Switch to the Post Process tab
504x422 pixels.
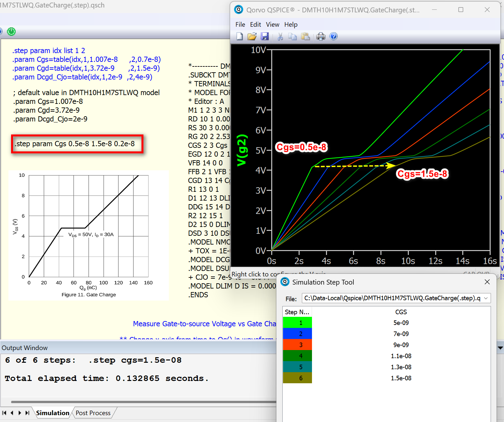pos(93,413)
